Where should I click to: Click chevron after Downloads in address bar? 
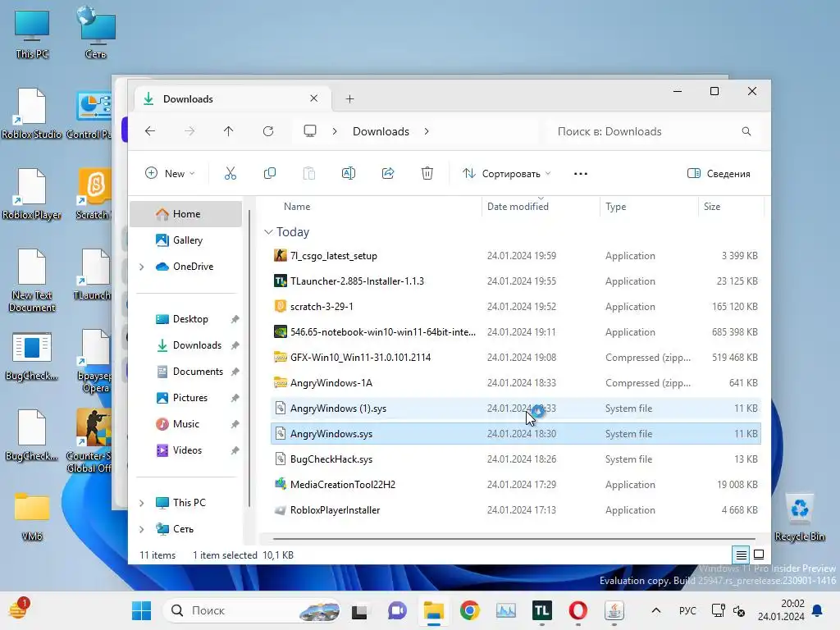pos(427,131)
